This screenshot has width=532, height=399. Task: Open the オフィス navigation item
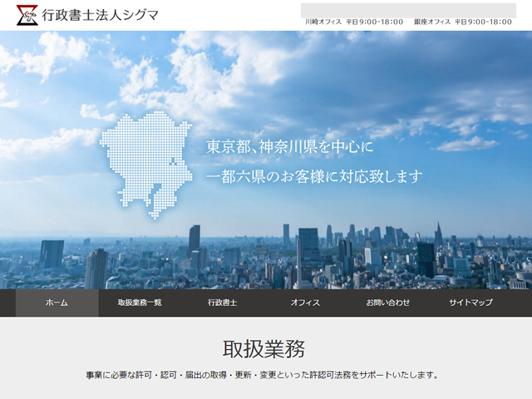[x=305, y=303]
